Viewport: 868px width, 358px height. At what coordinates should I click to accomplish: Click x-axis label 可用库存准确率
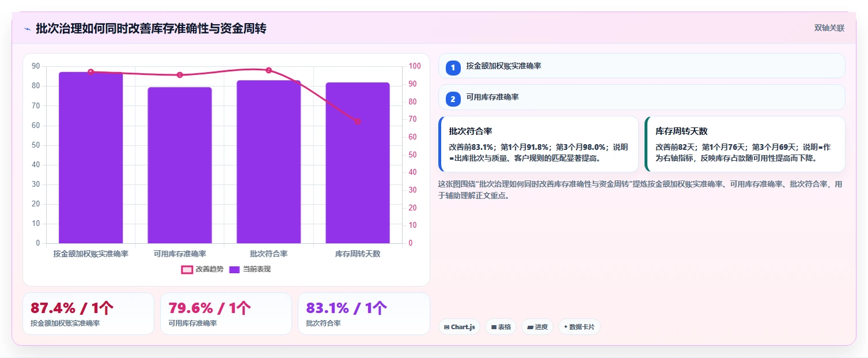(x=180, y=254)
